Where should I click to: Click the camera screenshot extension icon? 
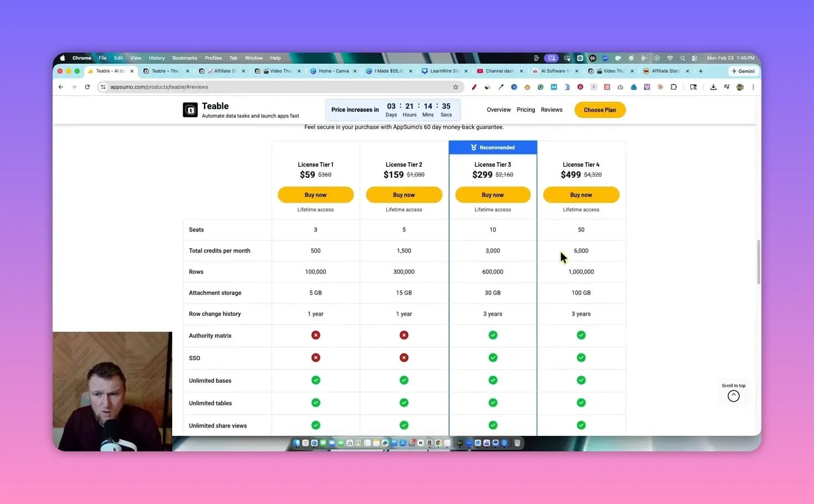point(620,87)
